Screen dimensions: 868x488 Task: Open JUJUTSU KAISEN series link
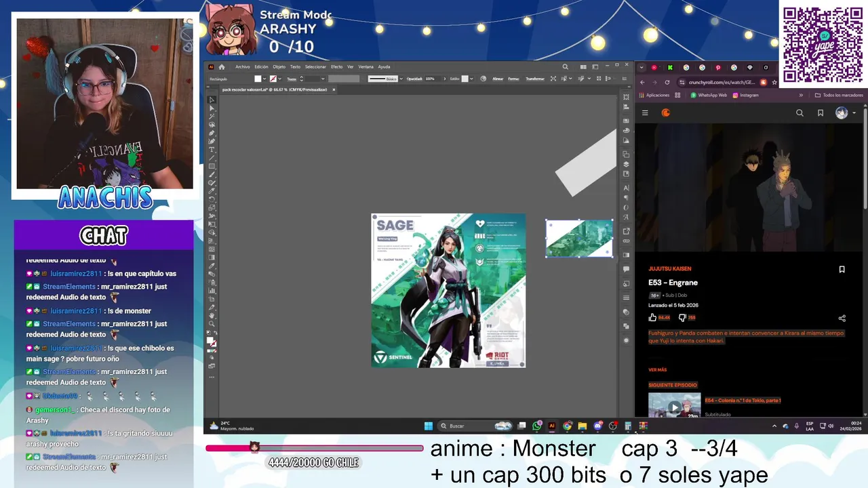670,269
